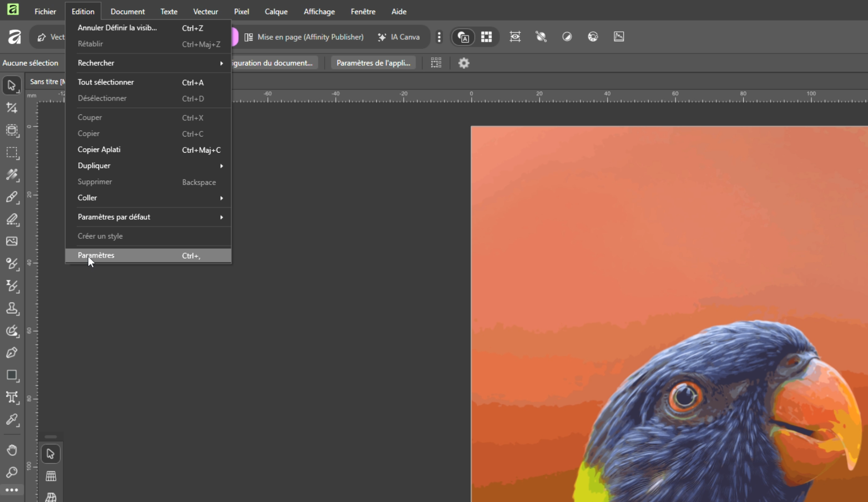Viewport: 868px width, 502px height.
Task: Click the Paramètres de l'appli... button
Action: point(373,63)
